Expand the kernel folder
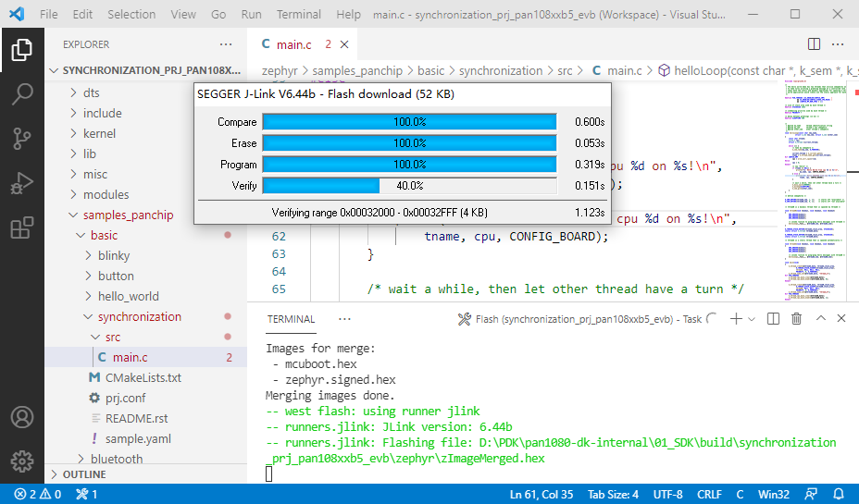This screenshot has height=504, width=859. pyautogui.click(x=145, y=133)
